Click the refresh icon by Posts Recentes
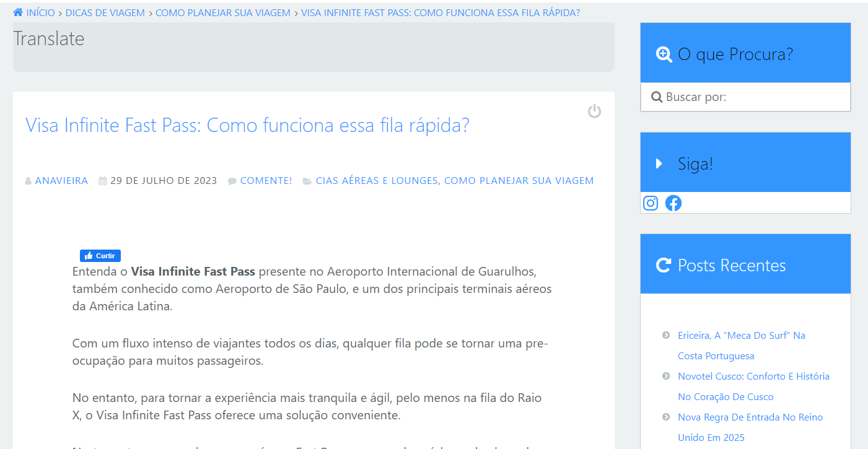This screenshot has height=449, width=868. (664, 266)
